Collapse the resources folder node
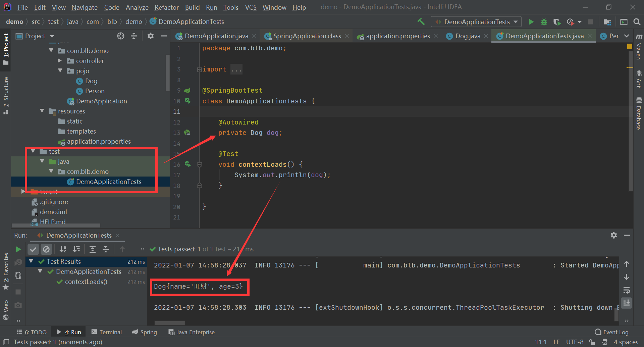 click(x=42, y=111)
